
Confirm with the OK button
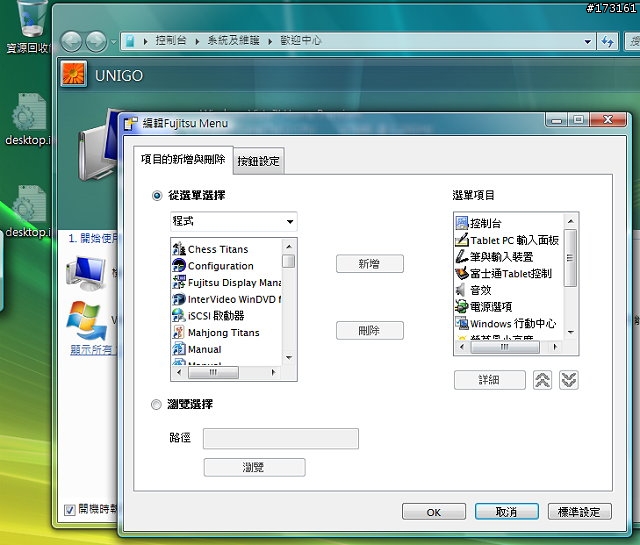(x=434, y=512)
